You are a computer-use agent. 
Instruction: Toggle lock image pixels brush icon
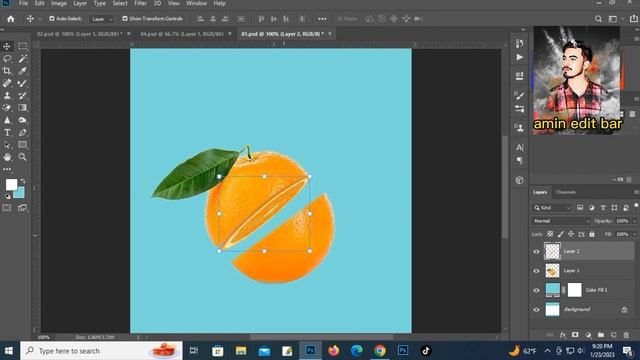pyautogui.click(x=561, y=234)
